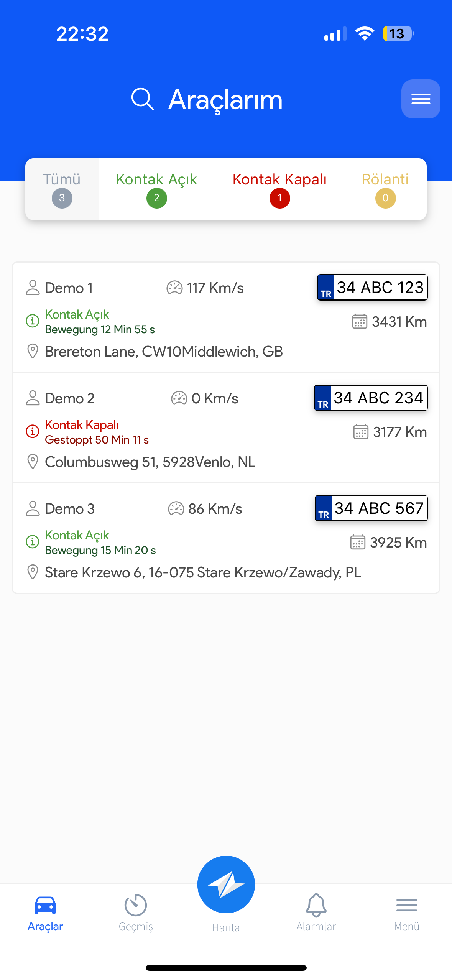The image size is (452, 980).
Task: Show Kontak Kapalı vehicles
Action: (279, 189)
